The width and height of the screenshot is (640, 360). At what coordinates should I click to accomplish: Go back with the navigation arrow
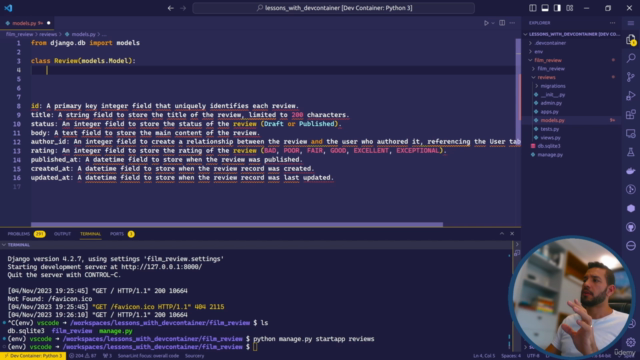(x=171, y=8)
